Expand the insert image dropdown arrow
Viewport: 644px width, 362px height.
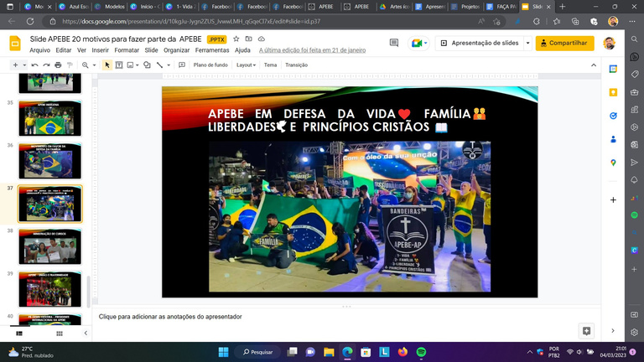138,65
